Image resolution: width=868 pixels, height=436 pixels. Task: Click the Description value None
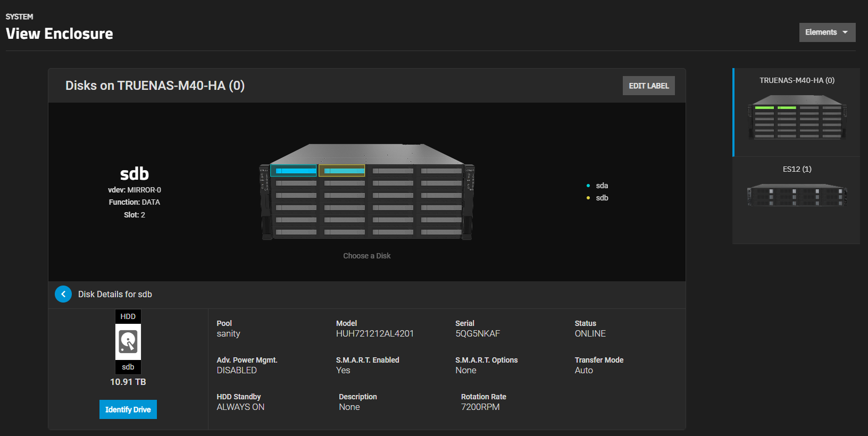[349, 407]
